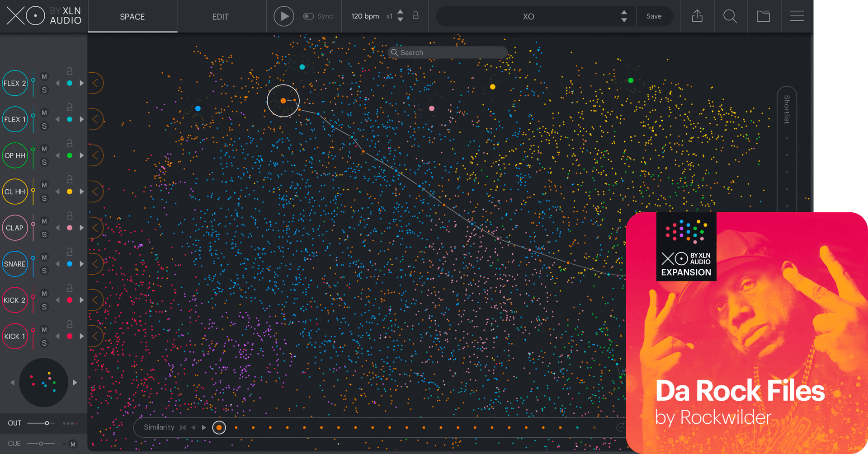Go to next sample for FLEX 2
The width and height of the screenshot is (868, 454).
[x=82, y=83]
